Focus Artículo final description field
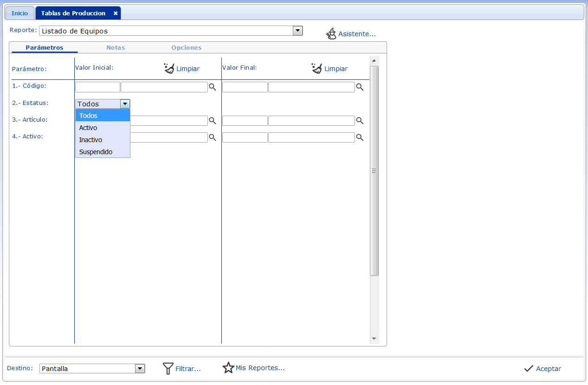Image resolution: width=588 pixels, height=385 pixels. tap(311, 121)
